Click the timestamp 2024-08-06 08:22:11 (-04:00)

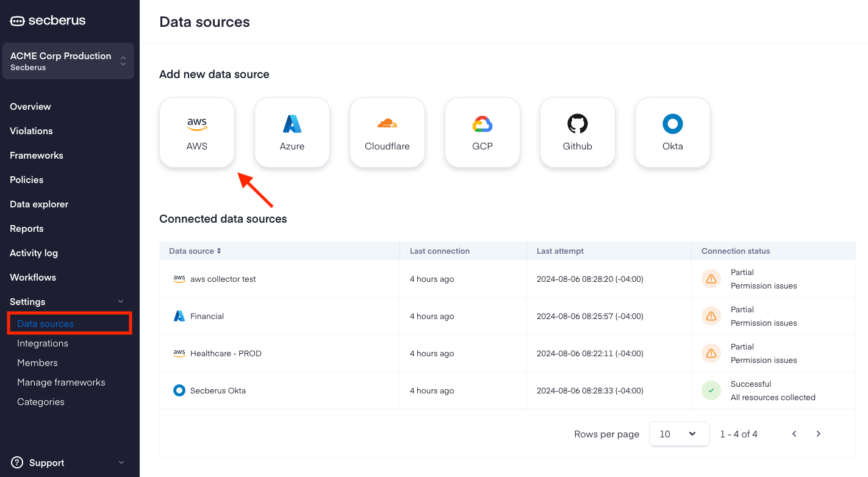(x=590, y=353)
